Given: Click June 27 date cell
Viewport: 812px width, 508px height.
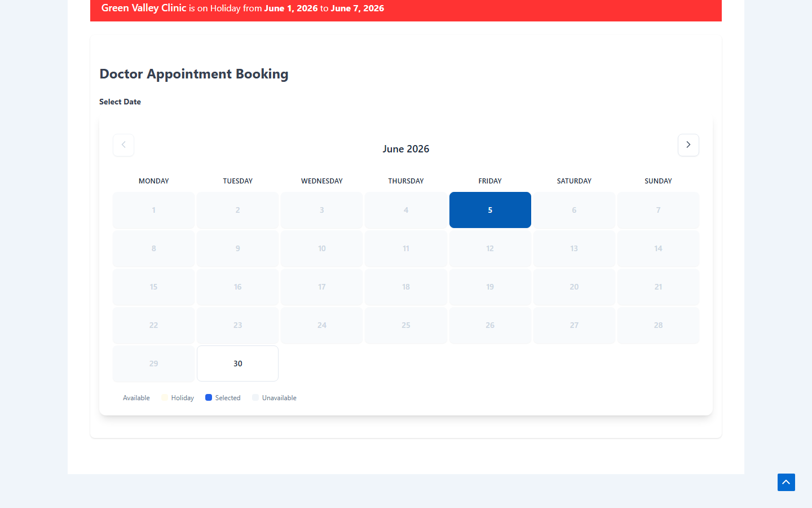Looking at the screenshot, I should (574, 325).
